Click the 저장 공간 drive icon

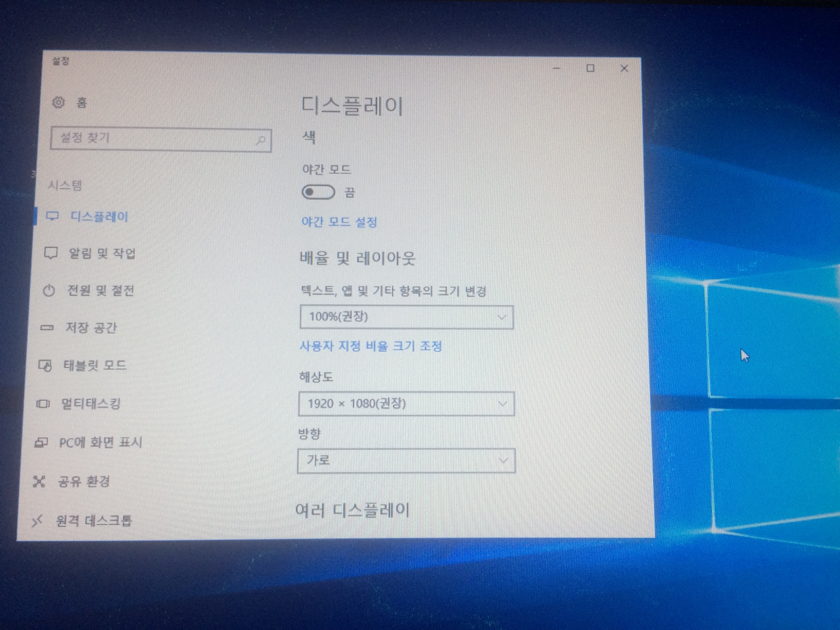click(x=47, y=327)
